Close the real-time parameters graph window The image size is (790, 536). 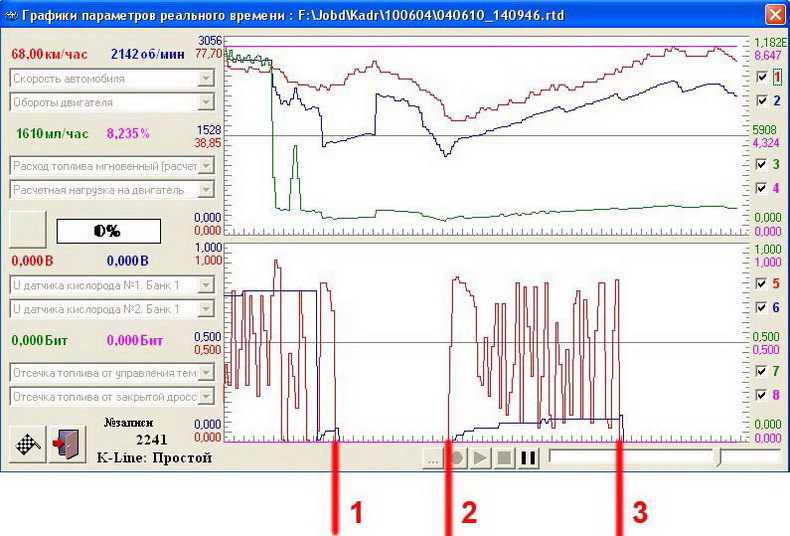[x=774, y=14]
